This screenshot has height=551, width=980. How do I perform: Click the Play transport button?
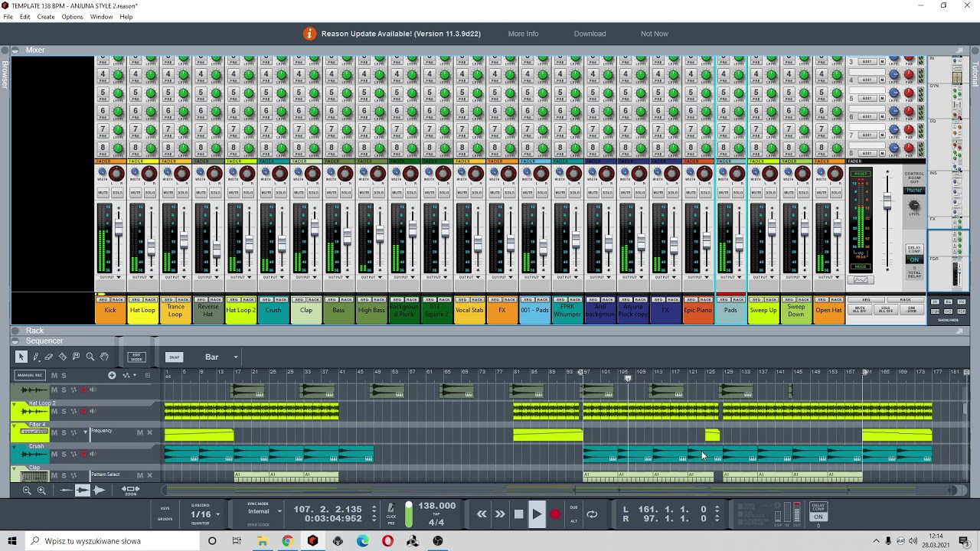tap(537, 514)
